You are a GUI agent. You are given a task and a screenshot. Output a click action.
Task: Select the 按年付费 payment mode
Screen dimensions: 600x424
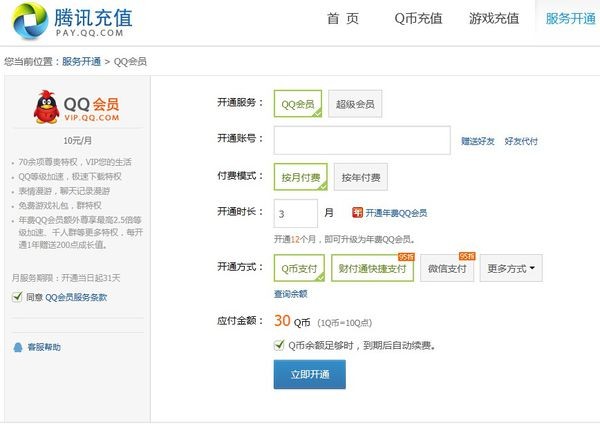click(360, 177)
